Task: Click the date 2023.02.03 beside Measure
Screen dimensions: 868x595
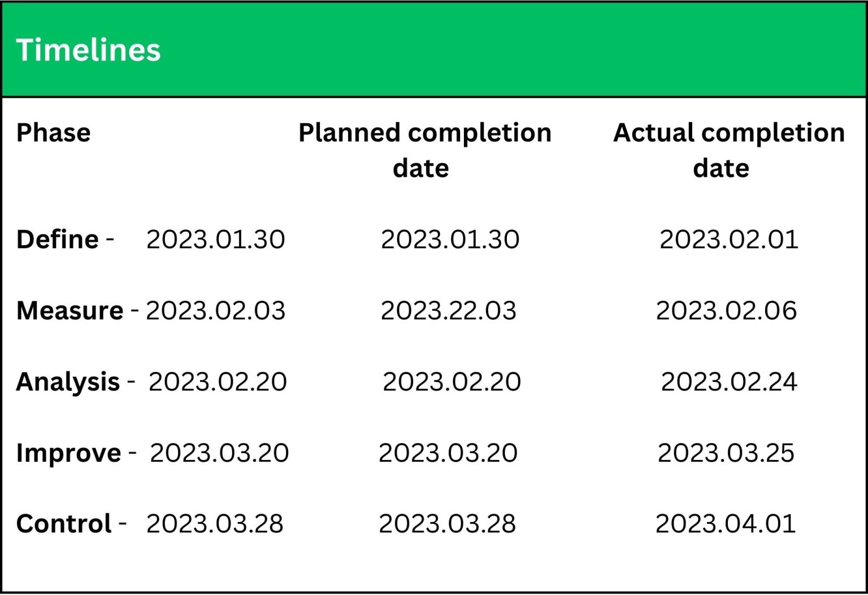Action: tap(215, 310)
